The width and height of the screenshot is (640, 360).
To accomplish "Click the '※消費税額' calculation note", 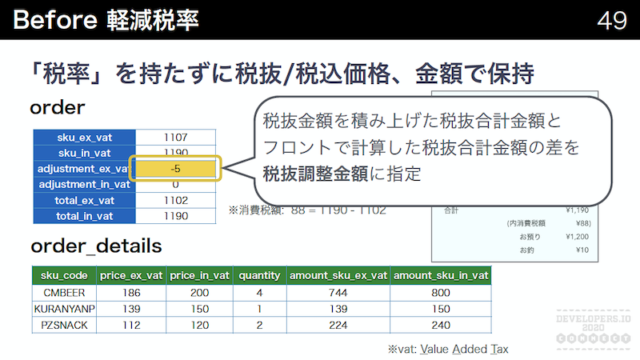I will (307, 211).
